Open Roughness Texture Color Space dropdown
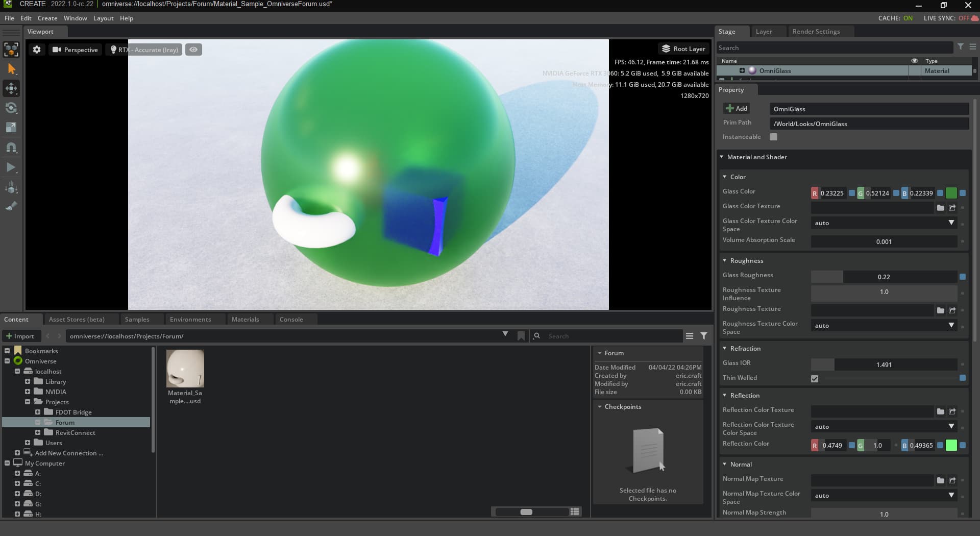Viewport: 980px width, 536px height. point(884,325)
